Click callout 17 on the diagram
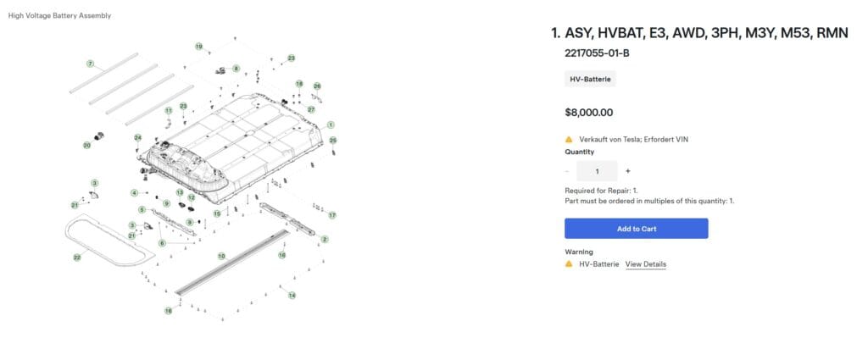Viewport: 868px width, 349px height. (x=332, y=215)
